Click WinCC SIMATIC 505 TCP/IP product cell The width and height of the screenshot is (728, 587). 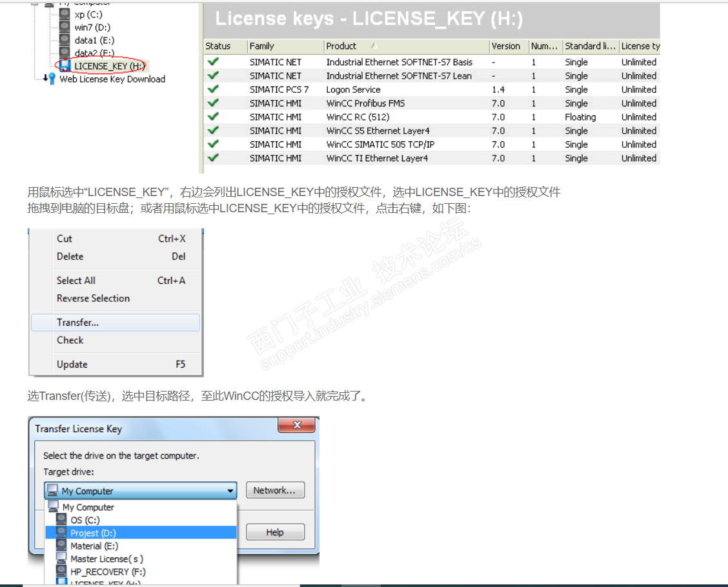click(380, 144)
